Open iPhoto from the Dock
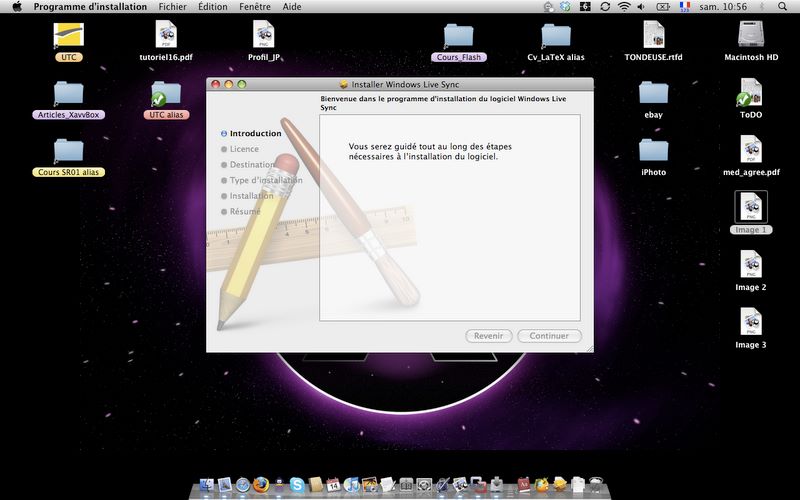This screenshot has width=800, height=500. (x=369, y=485)
